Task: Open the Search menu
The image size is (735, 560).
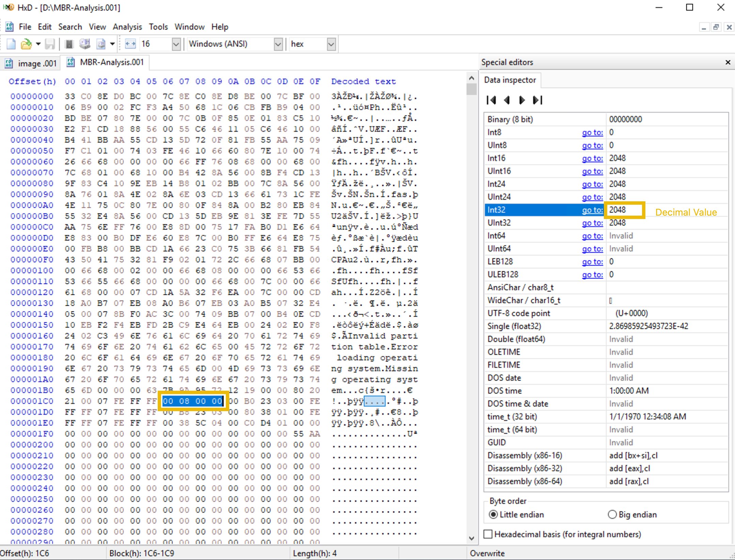Action: (70, 27)
